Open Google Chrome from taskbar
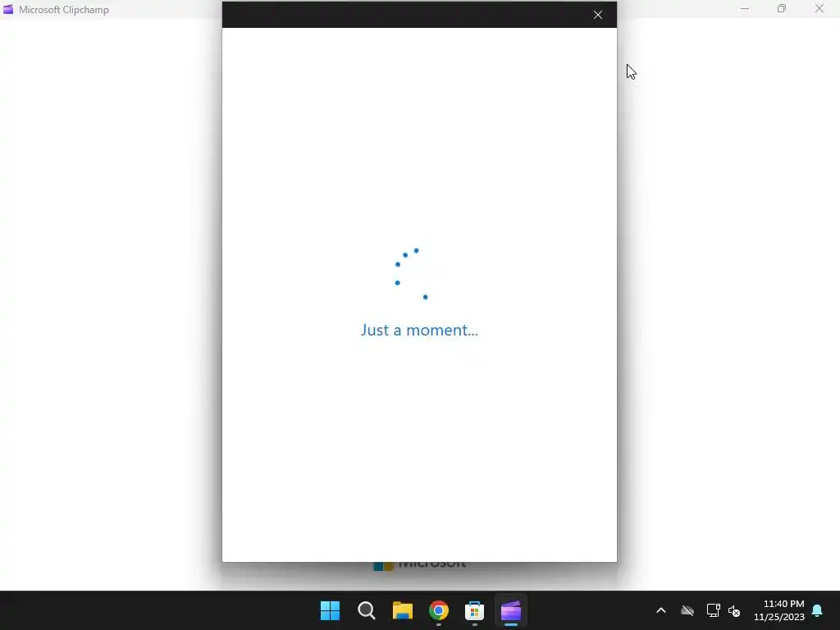 pos(438,610)
